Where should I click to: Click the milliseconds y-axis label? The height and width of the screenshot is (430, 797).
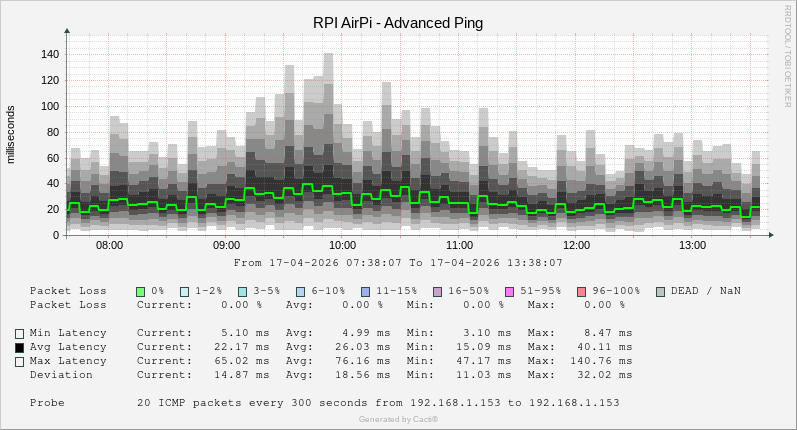point(11,133)
